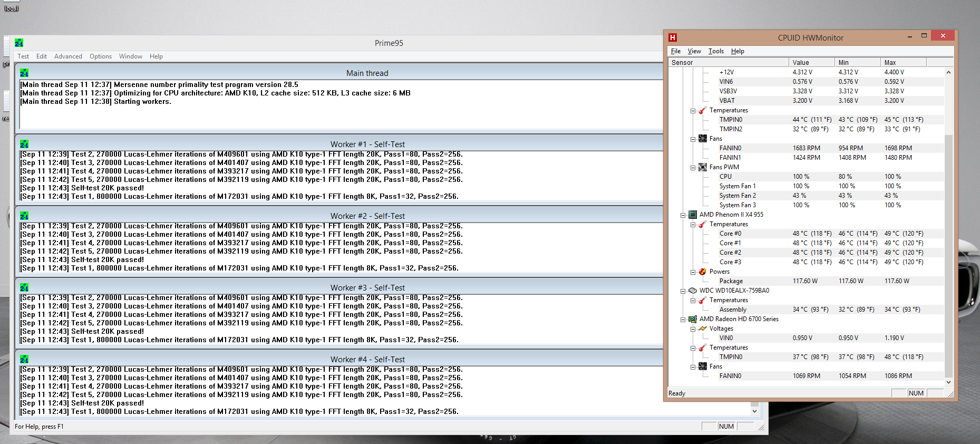Click the Fans icon above FANIN0 1683 RPM

pos(703,139)
